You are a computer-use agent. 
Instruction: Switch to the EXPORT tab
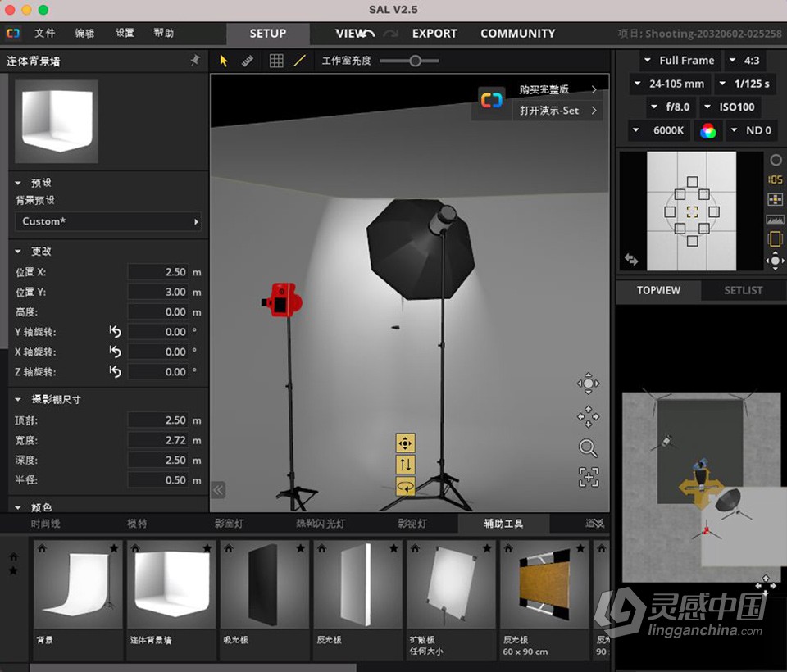pos(434,34)
